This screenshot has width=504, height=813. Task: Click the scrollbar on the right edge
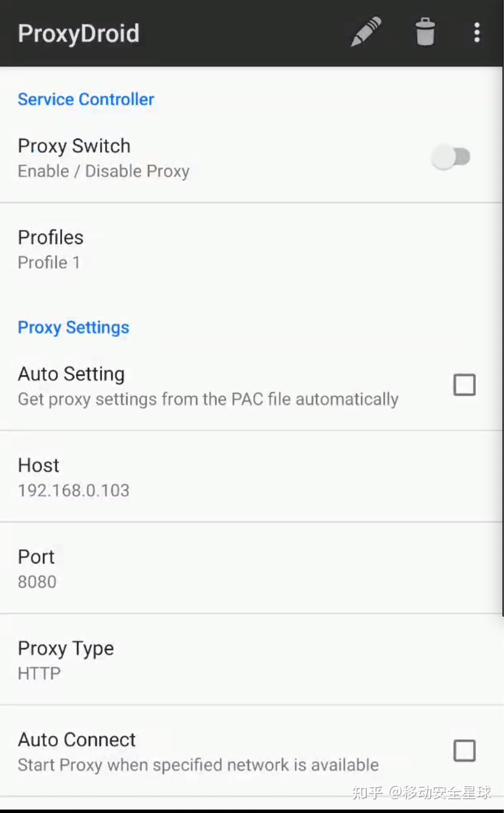point(502,341)
